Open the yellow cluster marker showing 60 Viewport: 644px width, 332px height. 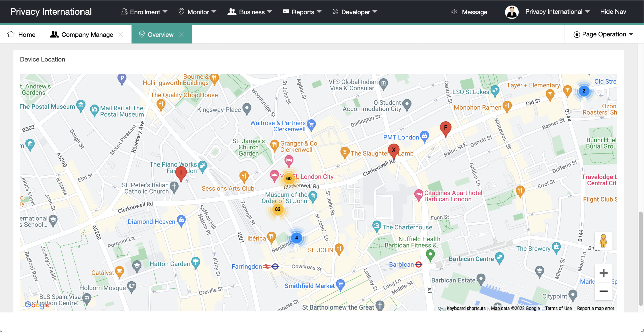(289, 178)
